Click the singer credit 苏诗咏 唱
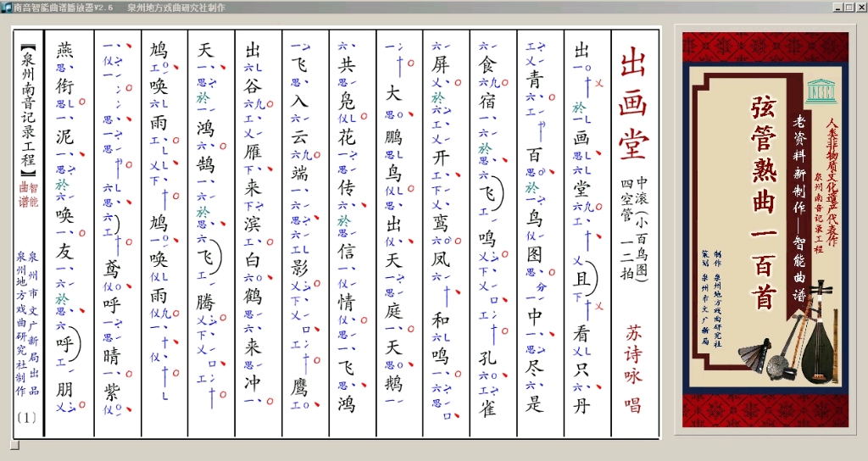 coord(633,369)
